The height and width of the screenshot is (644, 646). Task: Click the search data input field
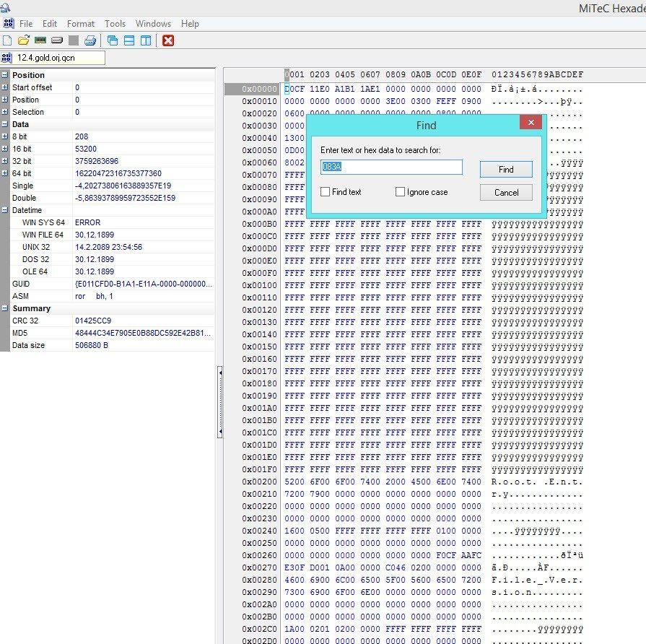coord(391,167)
